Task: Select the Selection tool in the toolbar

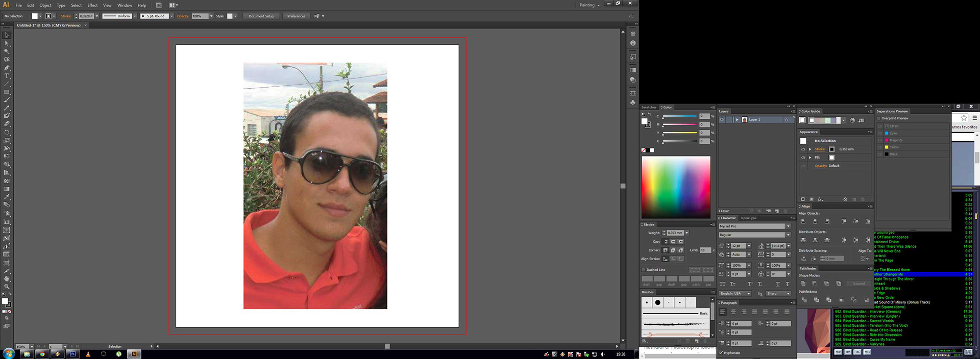Action: (x=7, y=35)
